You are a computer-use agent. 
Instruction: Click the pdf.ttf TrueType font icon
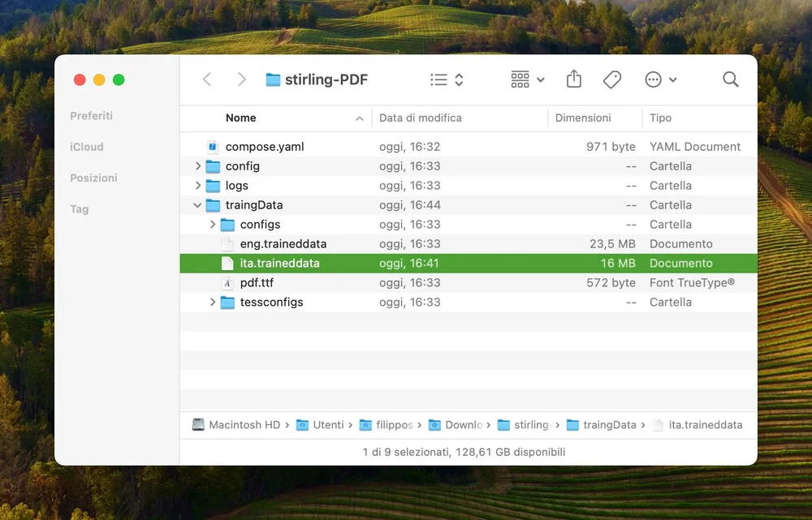coord(227,282)
